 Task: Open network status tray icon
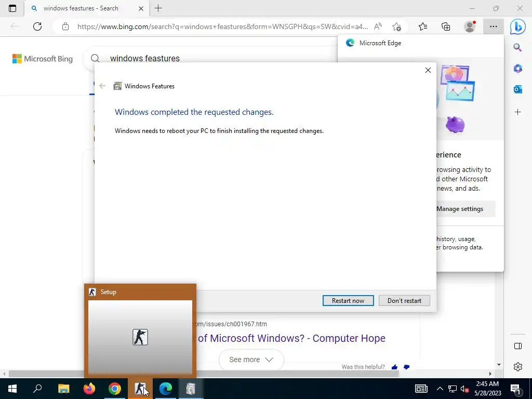coord(453,389)
